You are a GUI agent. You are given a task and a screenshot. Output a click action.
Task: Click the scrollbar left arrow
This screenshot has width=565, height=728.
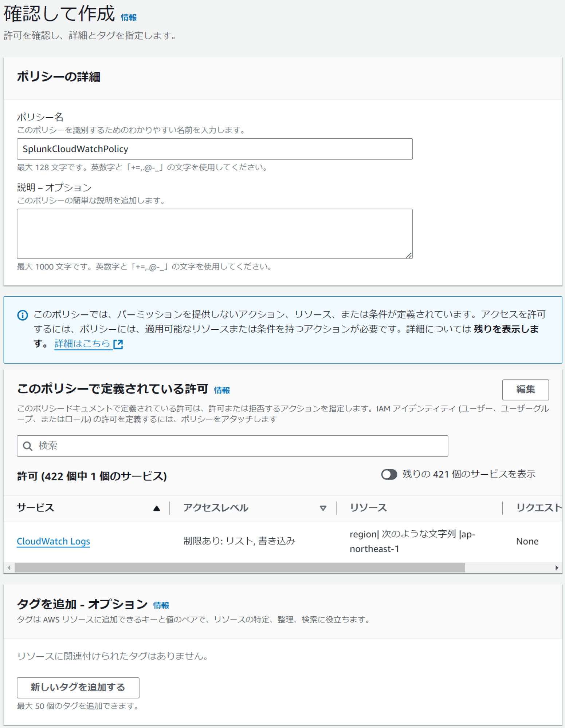[x=9, y=567]
